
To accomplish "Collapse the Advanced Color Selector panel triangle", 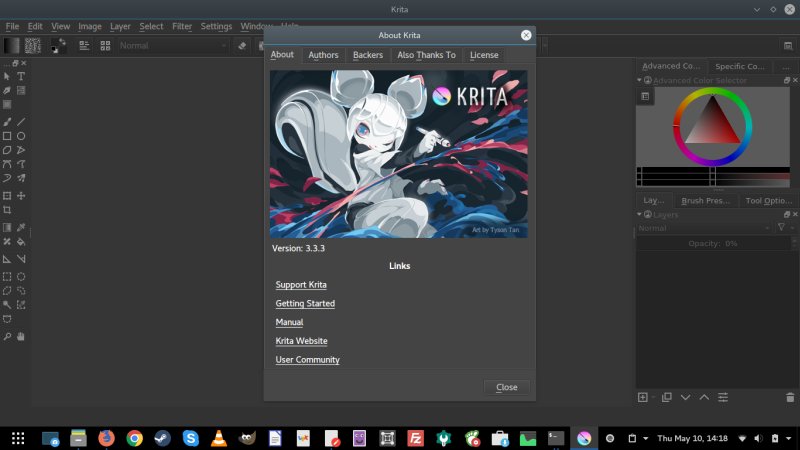I will (639, 80).
